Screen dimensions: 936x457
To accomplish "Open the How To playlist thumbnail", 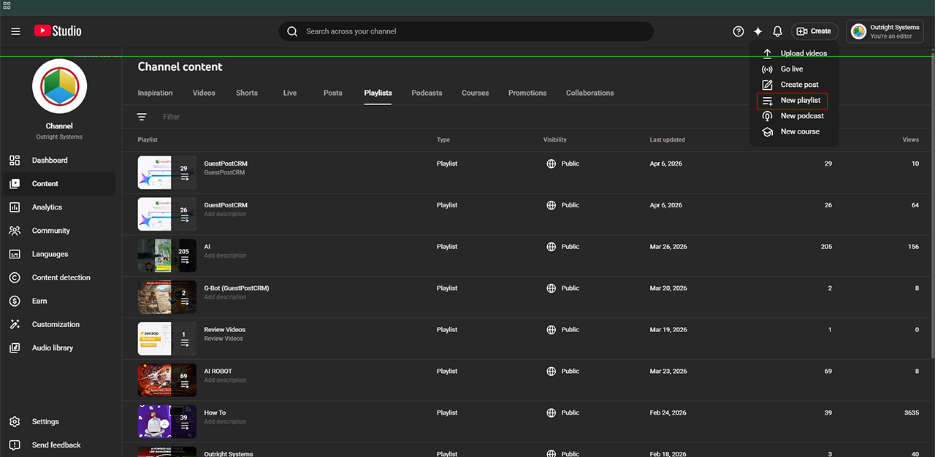I will click(167, 422).
